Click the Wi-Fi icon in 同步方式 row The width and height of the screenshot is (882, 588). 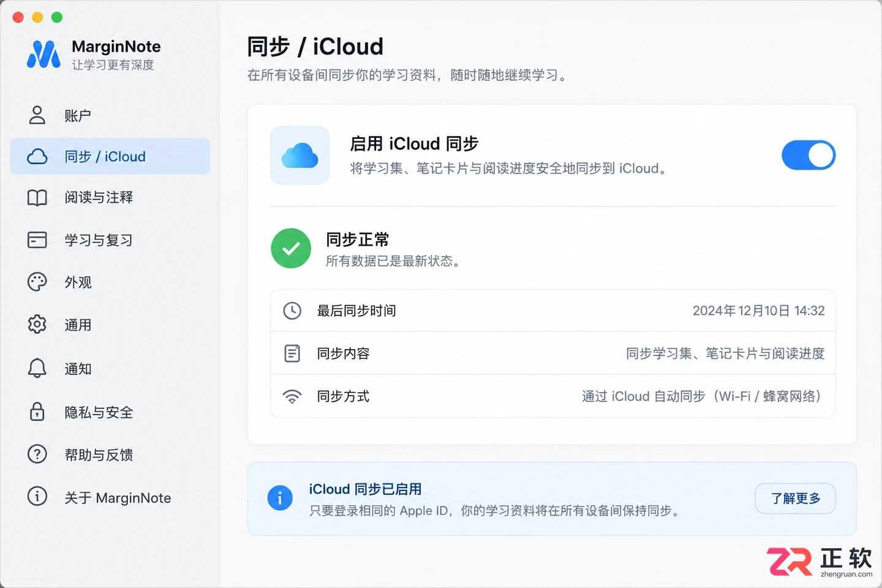[x=292, y=396]
